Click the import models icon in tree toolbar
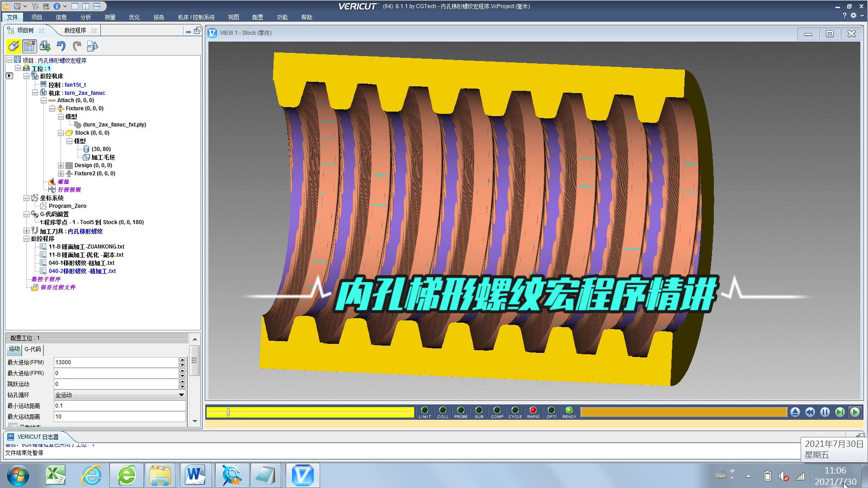The width and height of the screenshot is (868, 488). [x=92, y=46]
